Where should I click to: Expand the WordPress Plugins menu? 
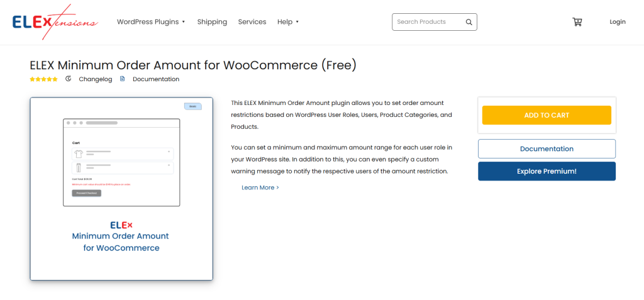[x=151, y=22]
